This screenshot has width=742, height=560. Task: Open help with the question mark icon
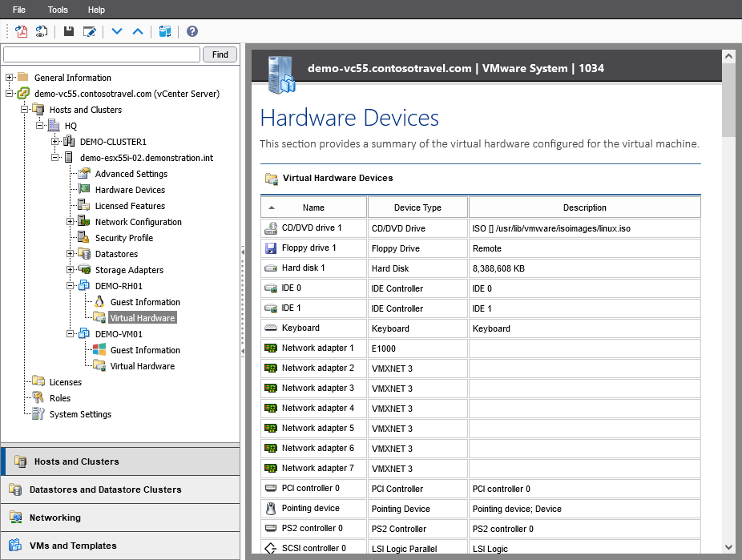point(192,32)
